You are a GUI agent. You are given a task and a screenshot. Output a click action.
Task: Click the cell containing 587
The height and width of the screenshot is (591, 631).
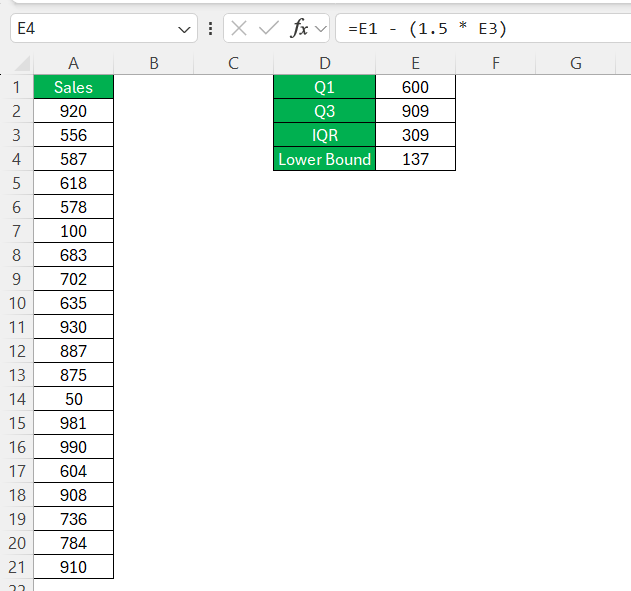click(74, 159)
